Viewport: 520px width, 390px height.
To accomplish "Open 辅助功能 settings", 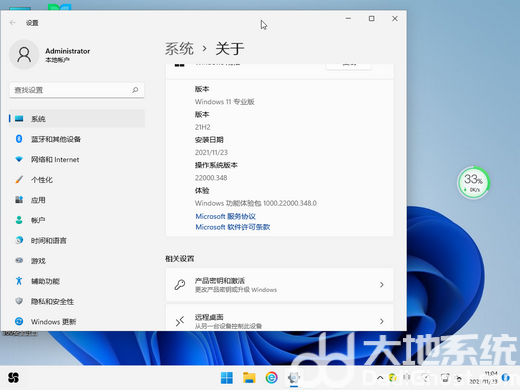I will coord(77,281).
